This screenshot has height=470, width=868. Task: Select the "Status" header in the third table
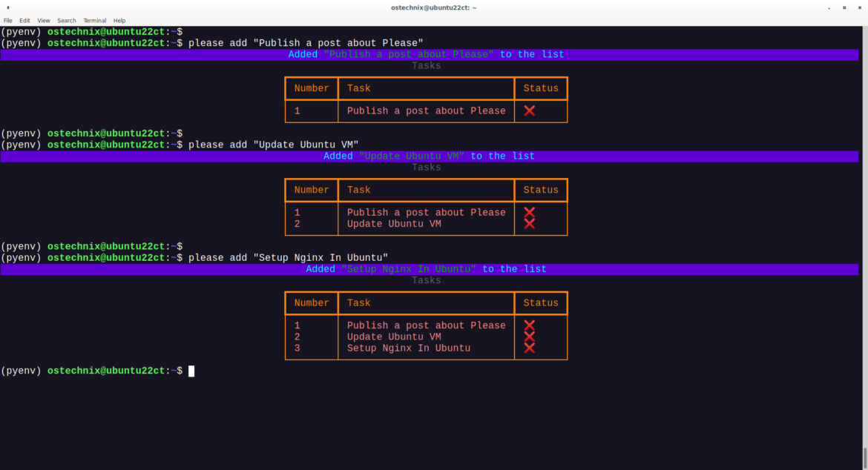tap(541, 302)
